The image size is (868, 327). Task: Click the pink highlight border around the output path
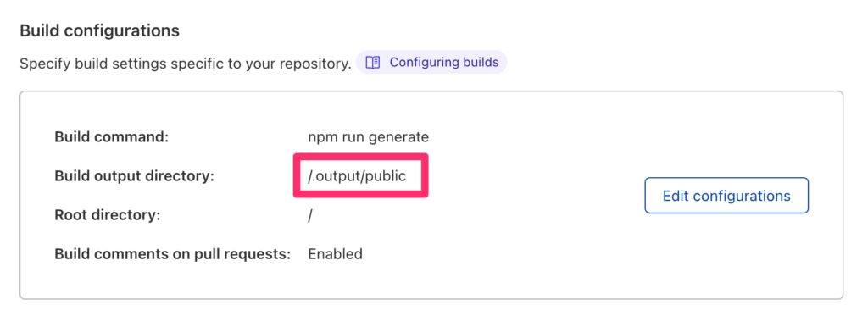click(360, 157)
